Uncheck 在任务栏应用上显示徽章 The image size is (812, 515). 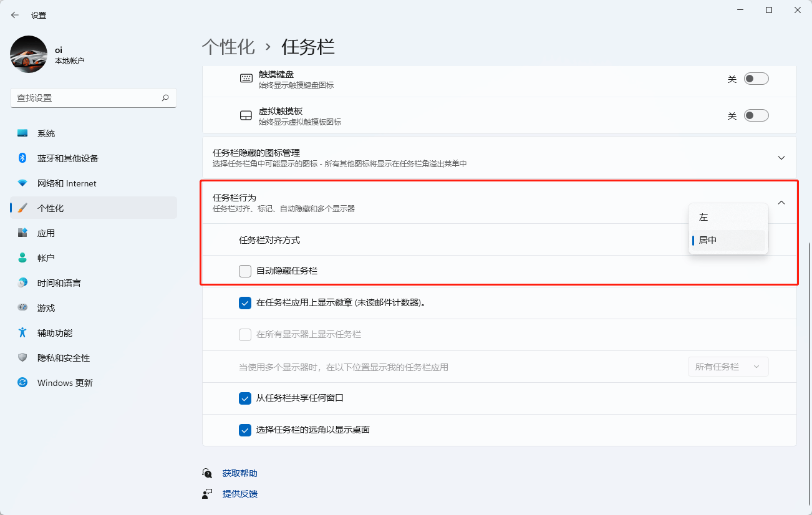pyautogui.click(x=245, y=304)
